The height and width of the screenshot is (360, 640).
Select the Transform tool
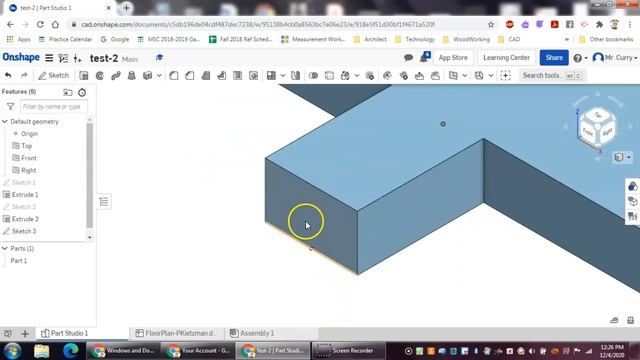[x=345, y=76]
